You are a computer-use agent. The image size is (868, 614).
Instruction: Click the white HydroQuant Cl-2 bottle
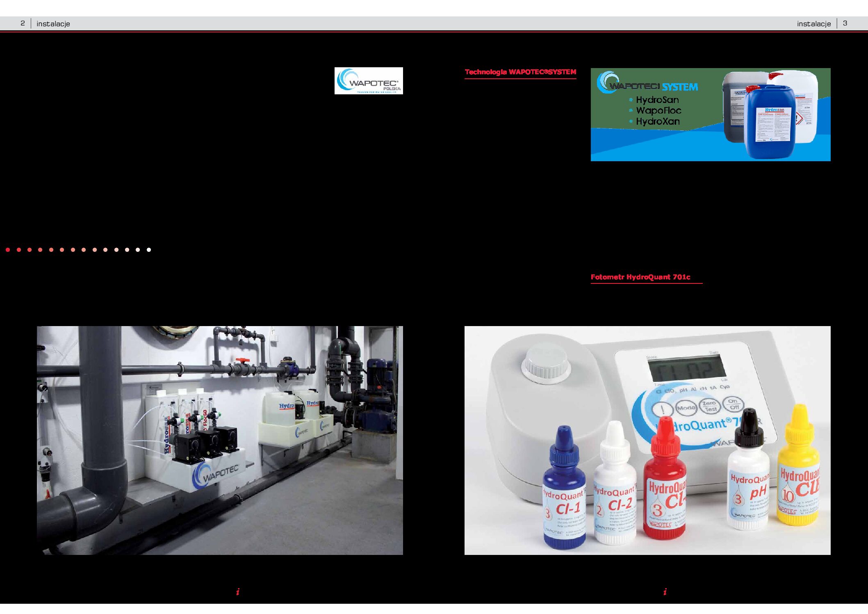615,484
